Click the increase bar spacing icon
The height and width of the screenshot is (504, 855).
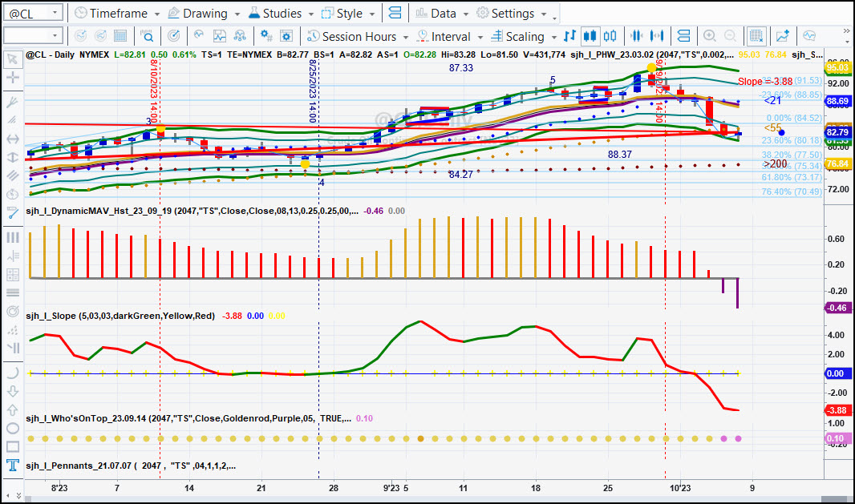click(657, 36)
